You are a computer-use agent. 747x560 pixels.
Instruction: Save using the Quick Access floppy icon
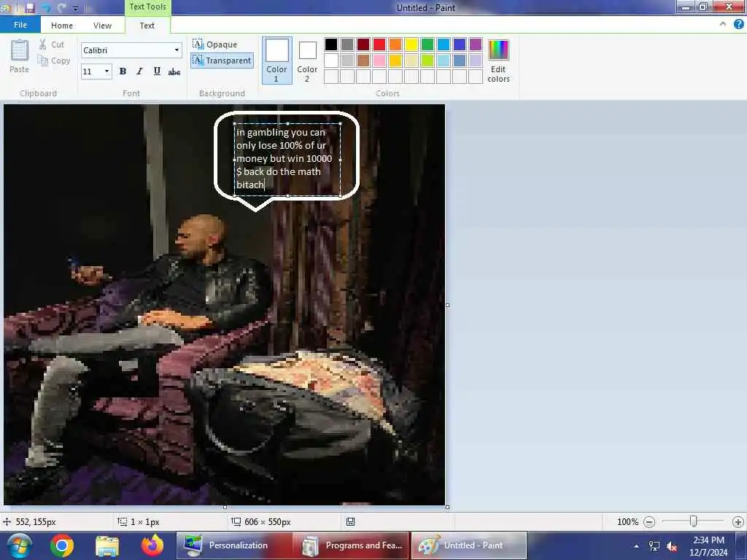click(30, 7)
